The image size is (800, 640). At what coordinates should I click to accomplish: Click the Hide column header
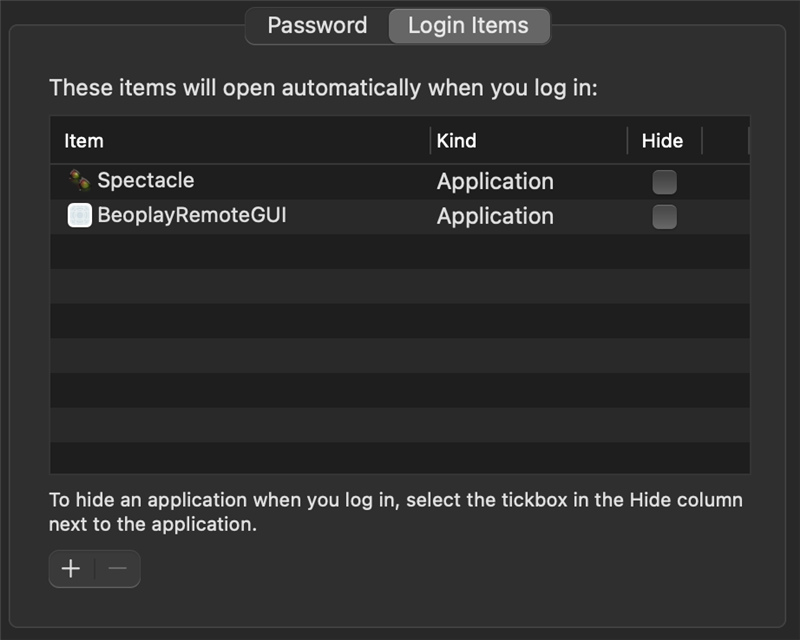[662, 141]
